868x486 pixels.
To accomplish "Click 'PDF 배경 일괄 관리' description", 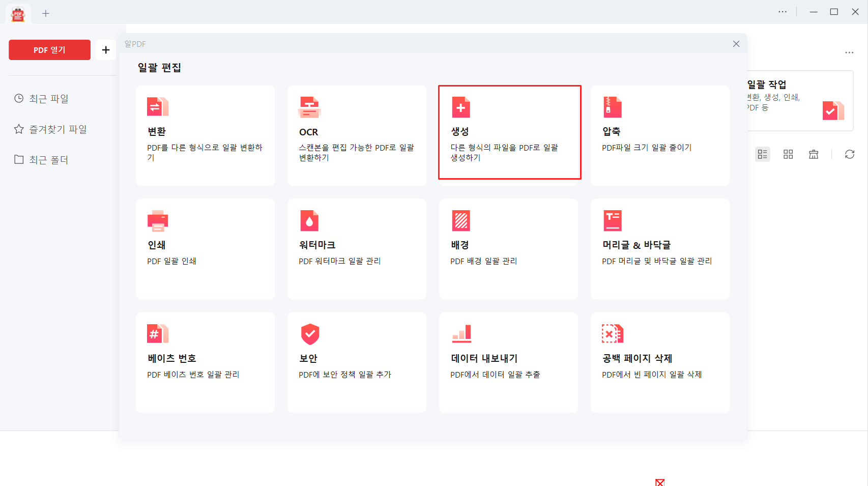I will 483,261.
